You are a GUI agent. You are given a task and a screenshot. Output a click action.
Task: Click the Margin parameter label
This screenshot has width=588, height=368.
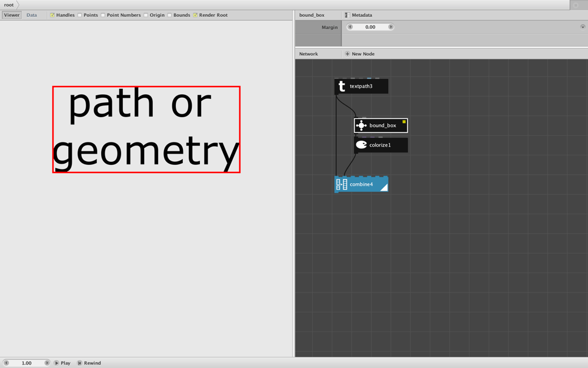[329, 28]
